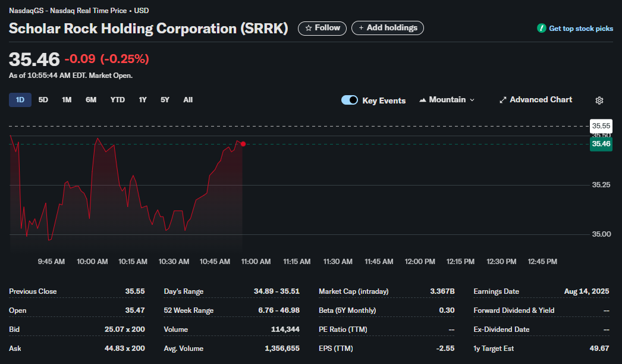Expand the Mountain chart type dropdown arrow

click(x=472, y=100)
